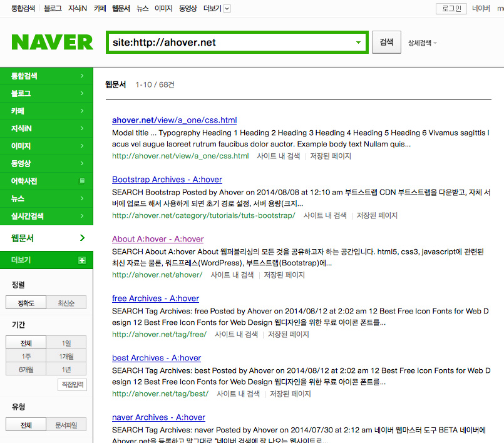The image size is (504, 443).
Task: Set period filter to 전체
Action: (26, 343)
